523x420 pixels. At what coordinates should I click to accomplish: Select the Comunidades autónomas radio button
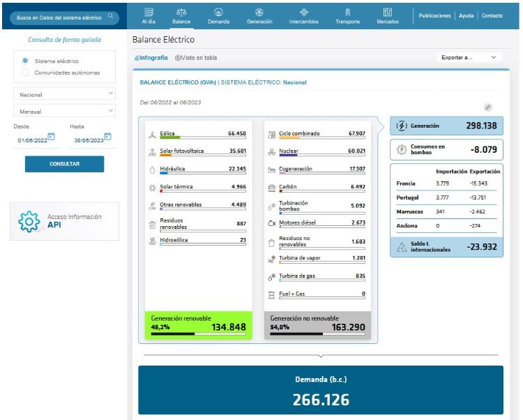(26, 73)
